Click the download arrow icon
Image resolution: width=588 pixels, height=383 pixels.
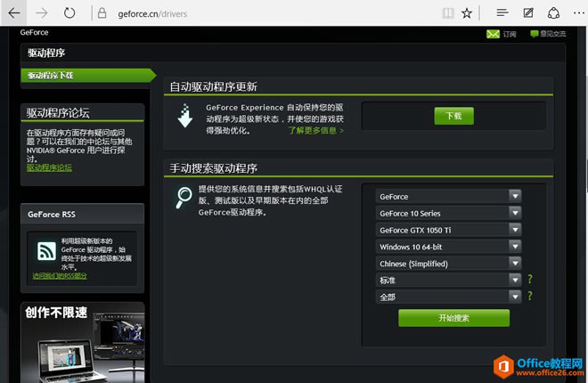click(x=185, y=116)
